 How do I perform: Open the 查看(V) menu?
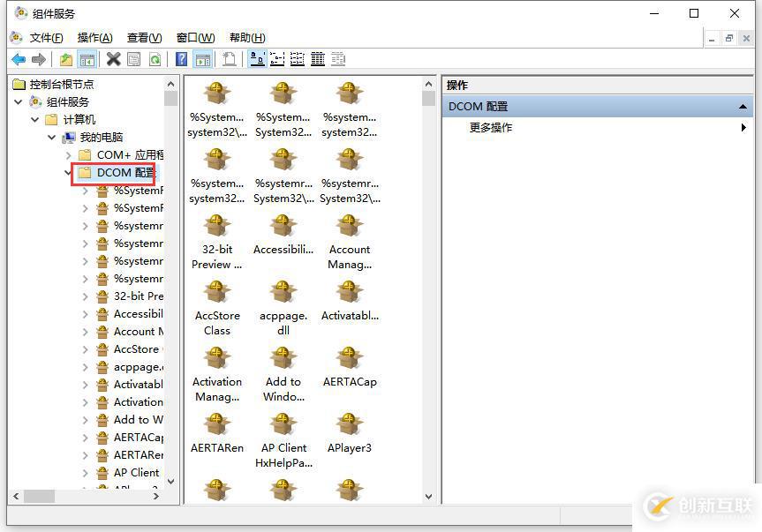(144, 37)
